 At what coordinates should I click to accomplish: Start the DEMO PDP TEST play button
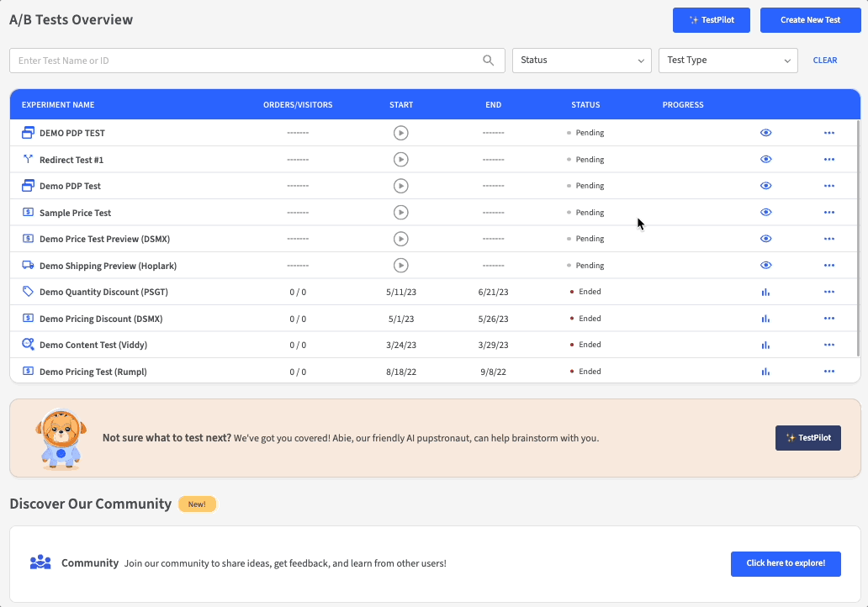[x=401, y=133]
